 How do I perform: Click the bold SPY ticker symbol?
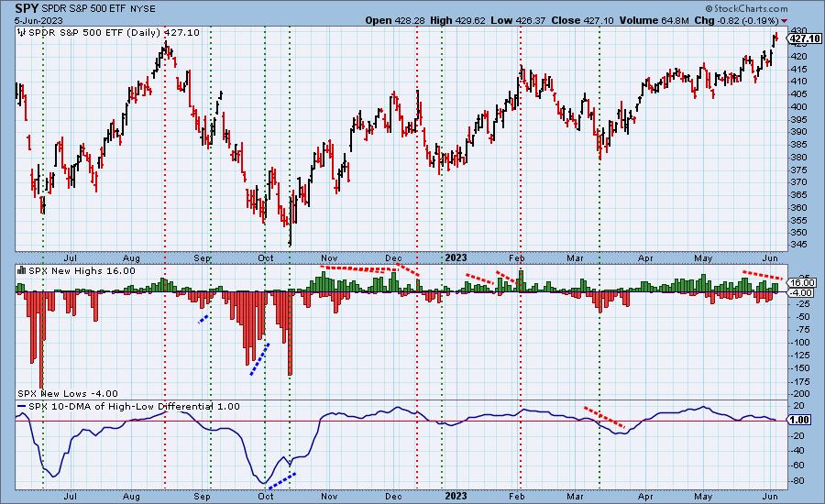27,8
